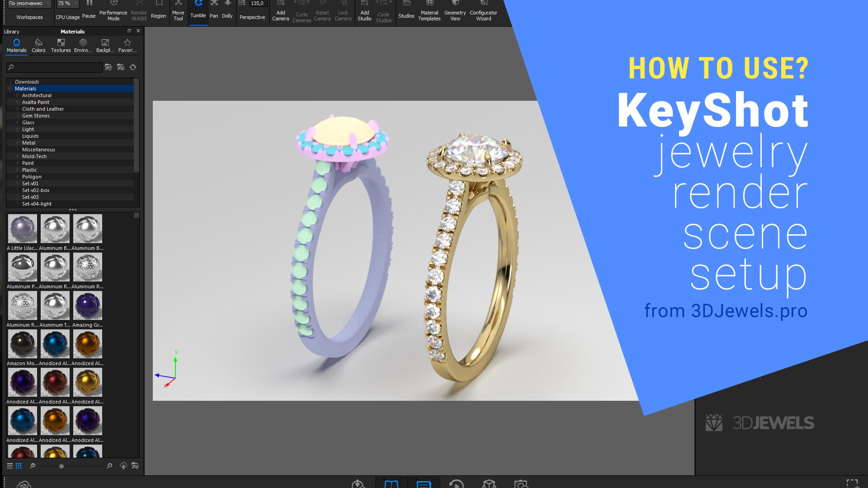Select the Gem Stones material category

(36, 116)
